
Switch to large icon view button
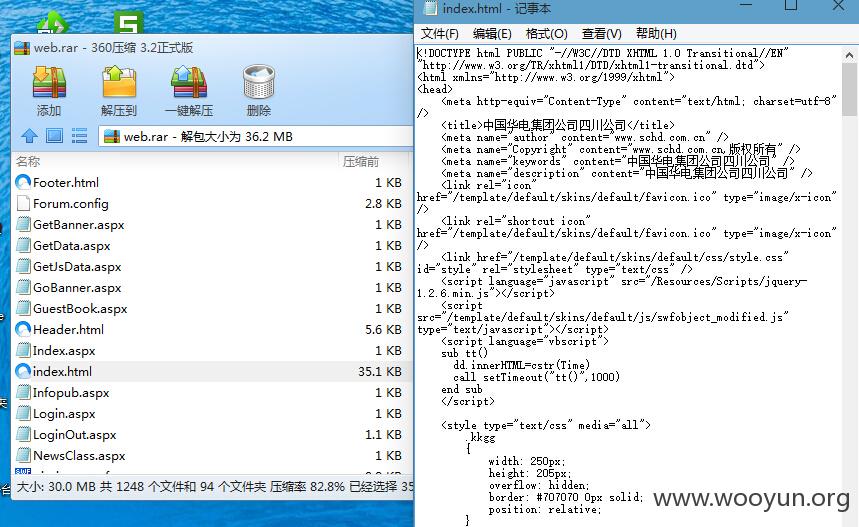click(54, 135)
